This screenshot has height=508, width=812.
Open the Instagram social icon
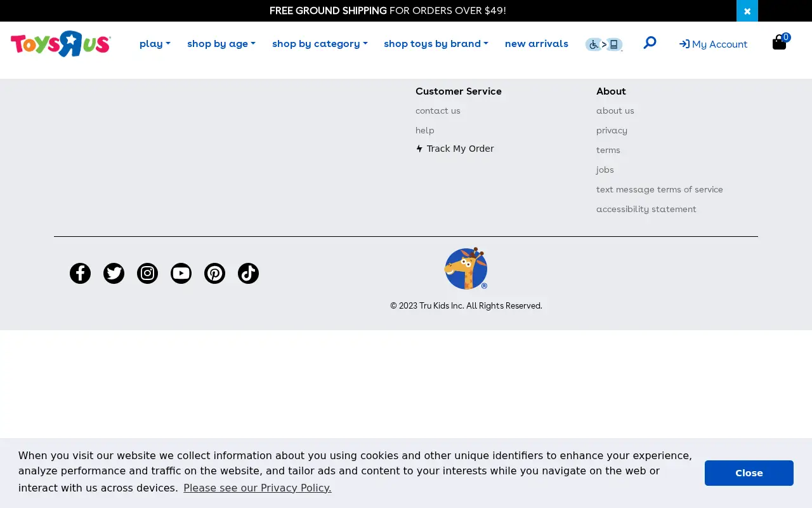click(147, 273)
